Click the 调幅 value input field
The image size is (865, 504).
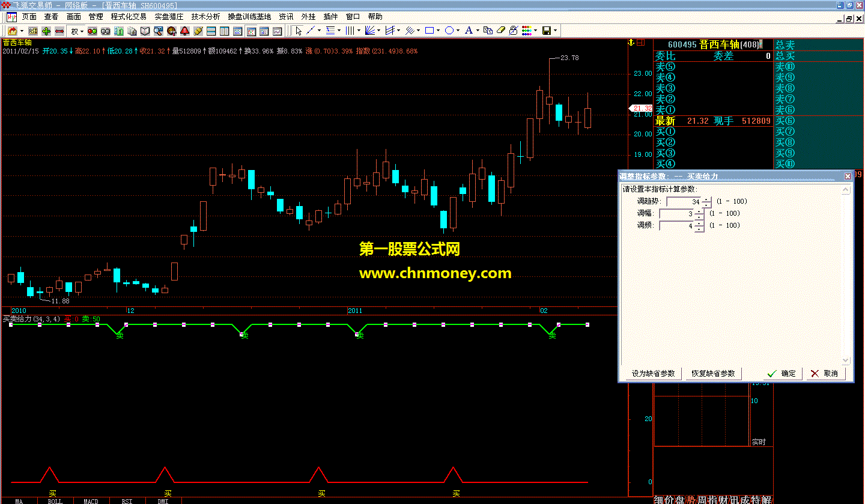coord(676,214)
